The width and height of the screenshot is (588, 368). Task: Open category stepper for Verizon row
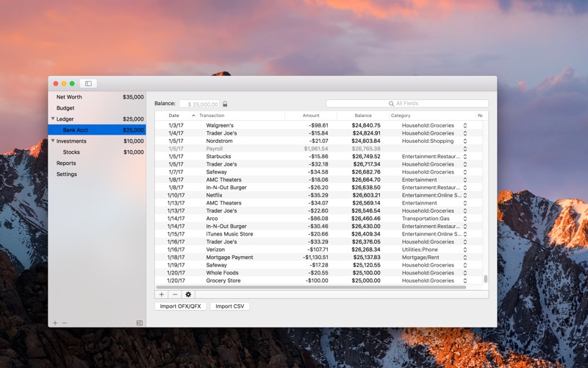465,250
